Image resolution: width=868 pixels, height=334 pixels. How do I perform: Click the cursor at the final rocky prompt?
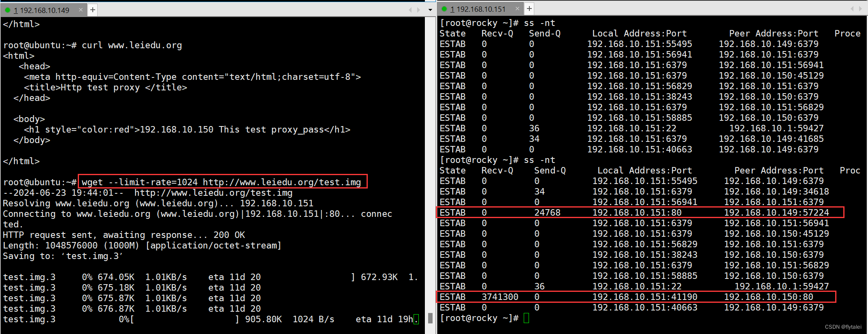pos(527,318)
